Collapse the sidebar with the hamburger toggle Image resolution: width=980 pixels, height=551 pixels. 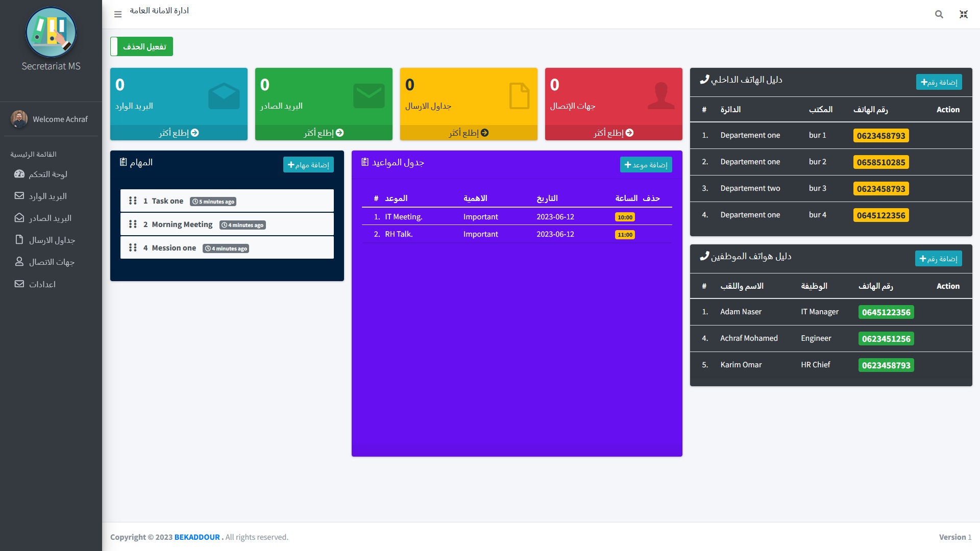118,14
